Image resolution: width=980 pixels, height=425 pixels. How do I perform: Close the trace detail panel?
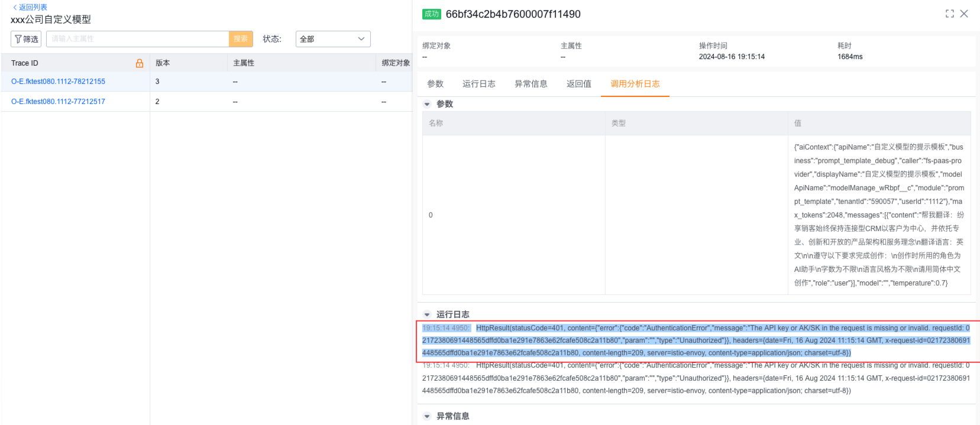964,14
